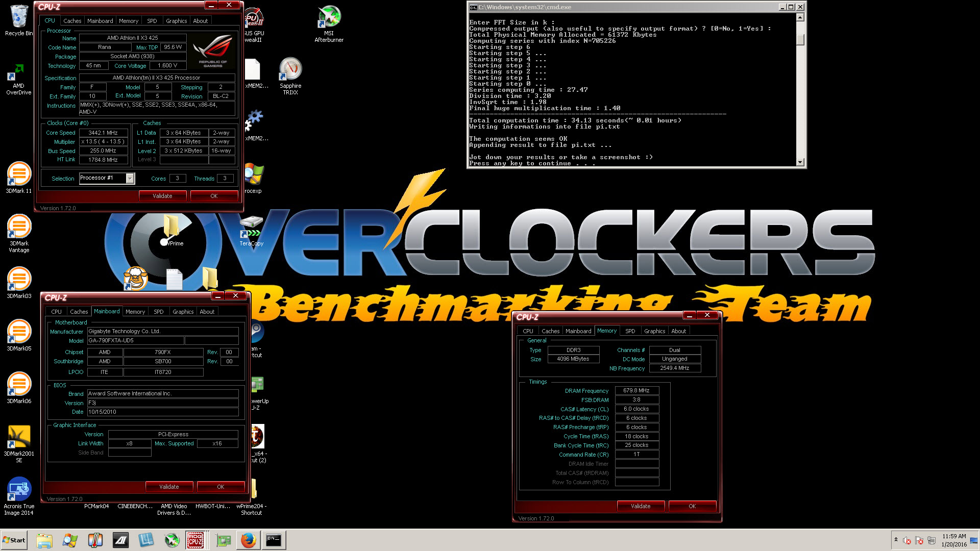
Task: Select the 3DMark05 desktop shortcut
Action: pyautogui.click(x=19, y=335)
